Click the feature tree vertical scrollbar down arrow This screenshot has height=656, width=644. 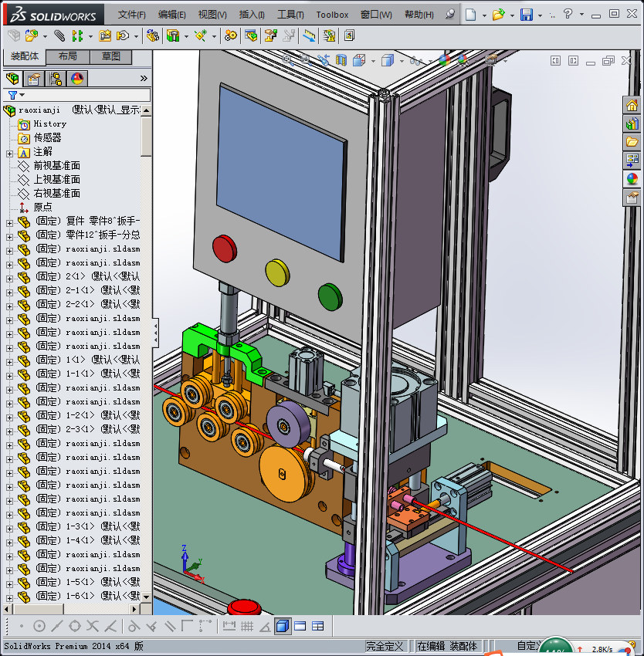tap(146, 597)
